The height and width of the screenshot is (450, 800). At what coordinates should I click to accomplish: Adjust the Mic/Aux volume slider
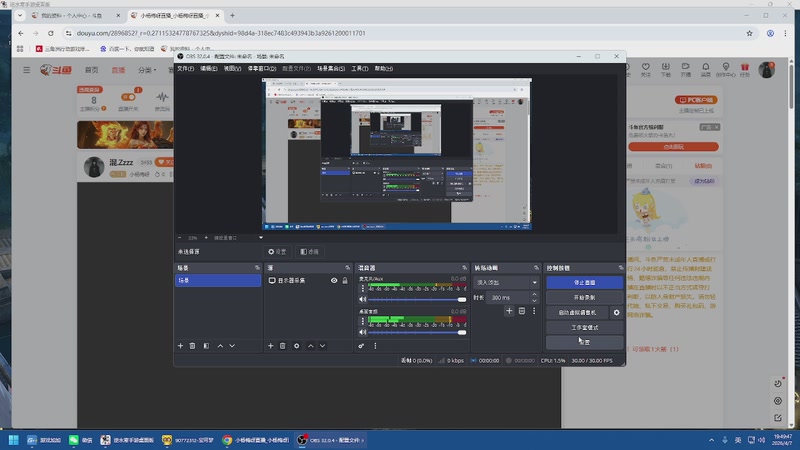click(x=417, y=299)
